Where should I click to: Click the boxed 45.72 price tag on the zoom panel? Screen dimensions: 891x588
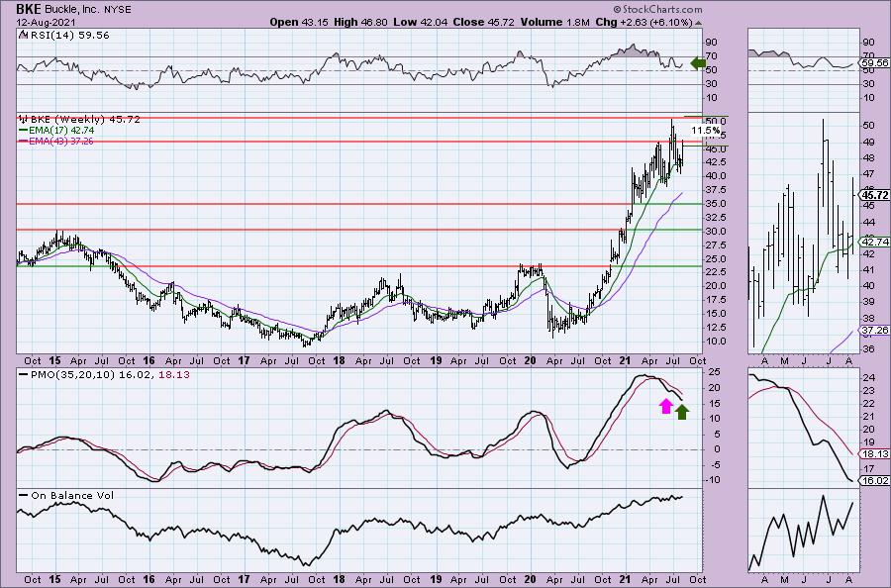875,195
